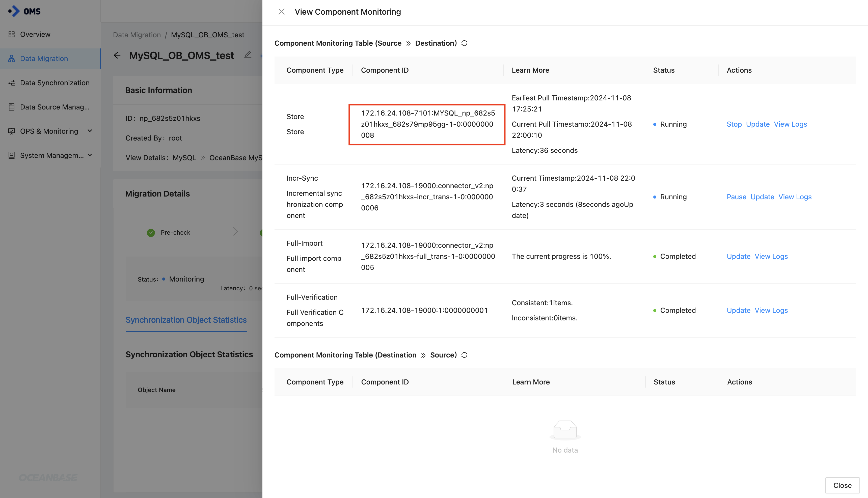Click the Earliest Pull Timestamp text
The image size is (868, 498).
click(x=572, y=104)
